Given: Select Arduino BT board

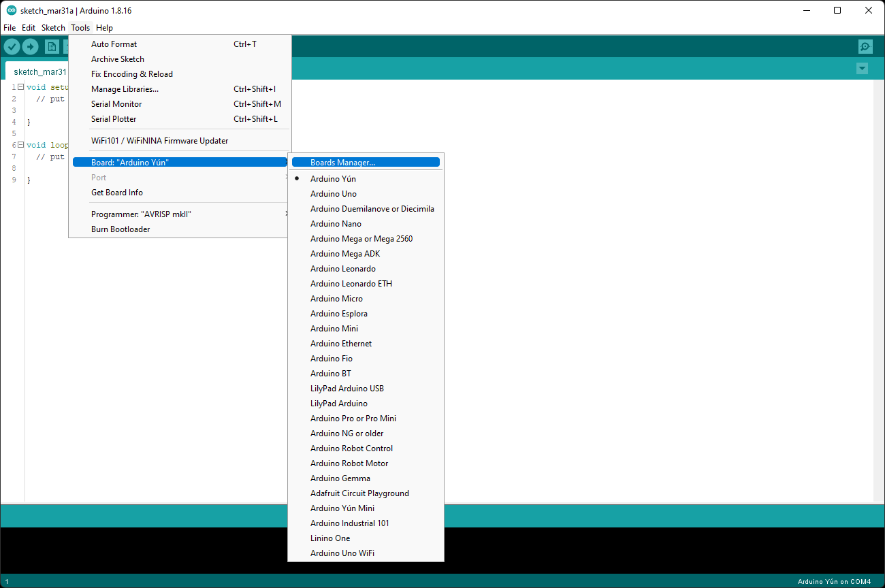Looking at the screenshot, I should point(366,374).
